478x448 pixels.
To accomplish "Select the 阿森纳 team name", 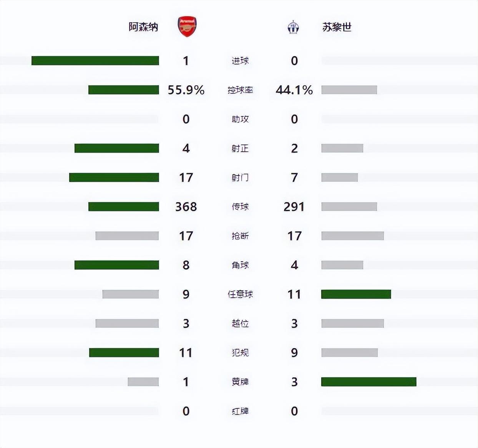I will 143,27.
